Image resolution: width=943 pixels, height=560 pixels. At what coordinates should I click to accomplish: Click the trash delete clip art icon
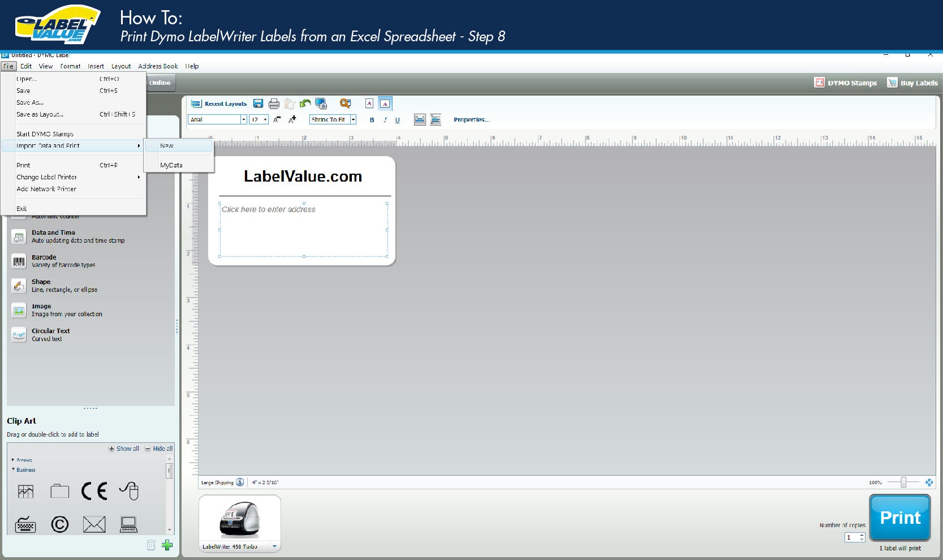[x=151, y=545]
